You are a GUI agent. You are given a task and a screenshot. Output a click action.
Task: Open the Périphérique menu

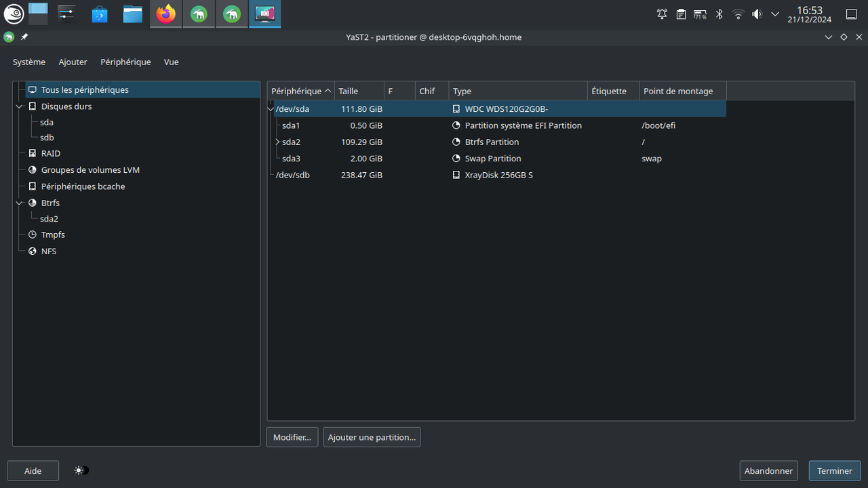pyautogui.click(x=125, y=62)
